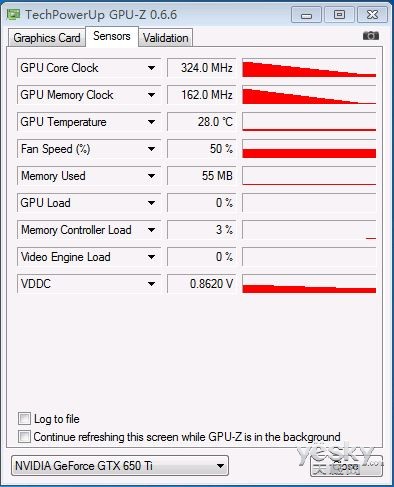Minimize the GPU-Z window

[x=306, y=15]
